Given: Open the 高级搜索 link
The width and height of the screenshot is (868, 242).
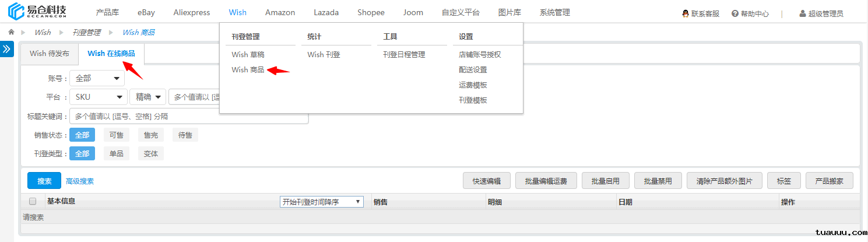Looking at the screenshot, I should pyautogui.click(x=80, y=181).
